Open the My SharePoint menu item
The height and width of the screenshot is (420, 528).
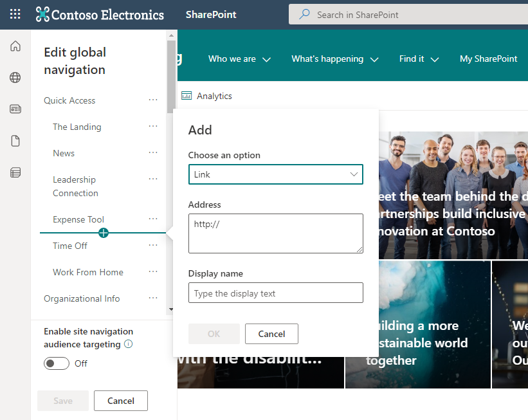[488, 59]
